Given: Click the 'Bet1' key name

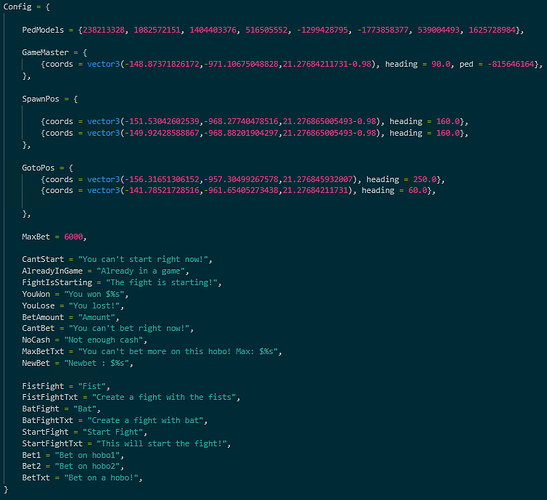Looking at the screenshot, I should tap(31, 455).
